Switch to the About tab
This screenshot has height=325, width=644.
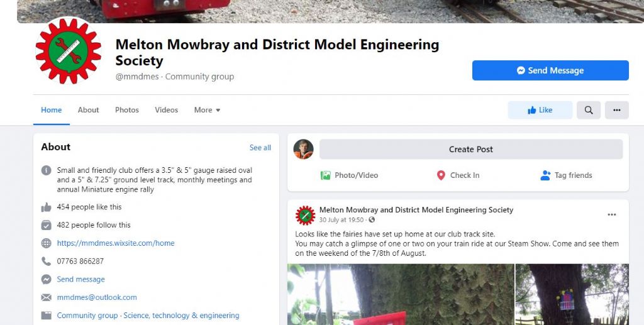click(x=88, y=110)
